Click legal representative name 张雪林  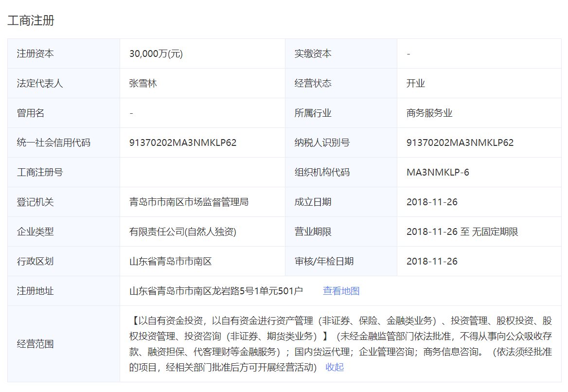(143, 84)
